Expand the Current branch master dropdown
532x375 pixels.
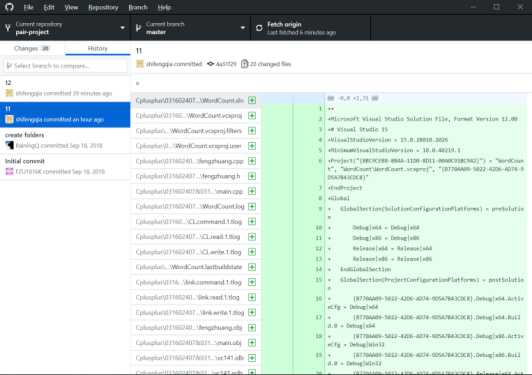(x=191, y=28)
